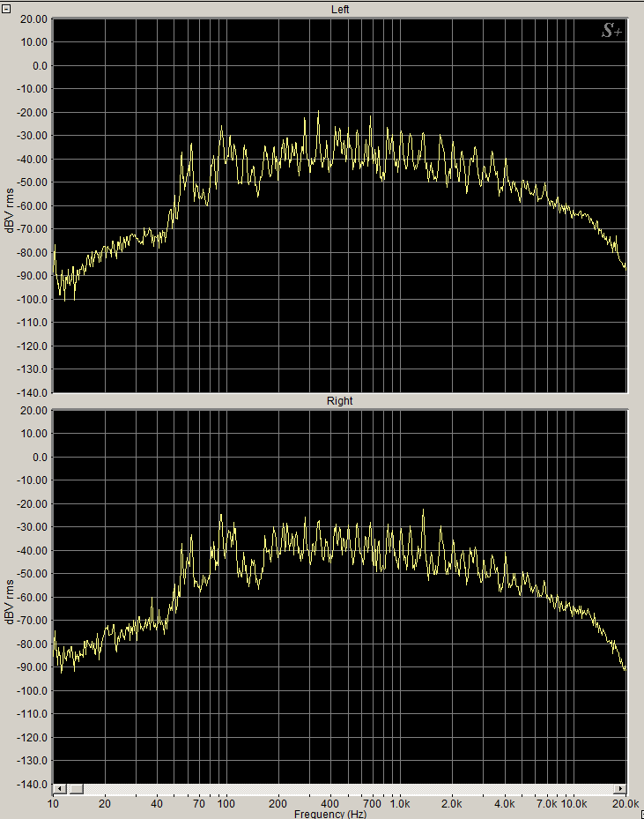Click the horizontal scrollbar's left arrow
644x819 pixels.
(60, 788)
